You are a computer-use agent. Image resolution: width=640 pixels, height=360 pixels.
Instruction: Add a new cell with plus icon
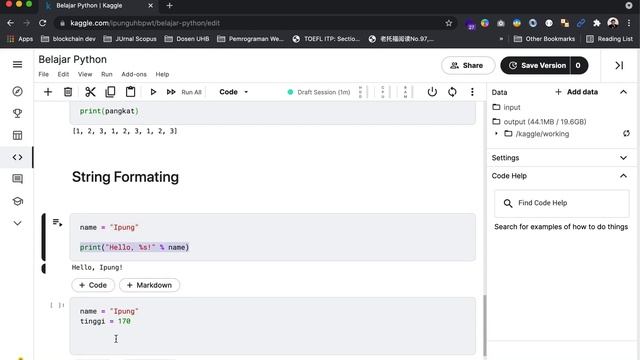[48, 92]
